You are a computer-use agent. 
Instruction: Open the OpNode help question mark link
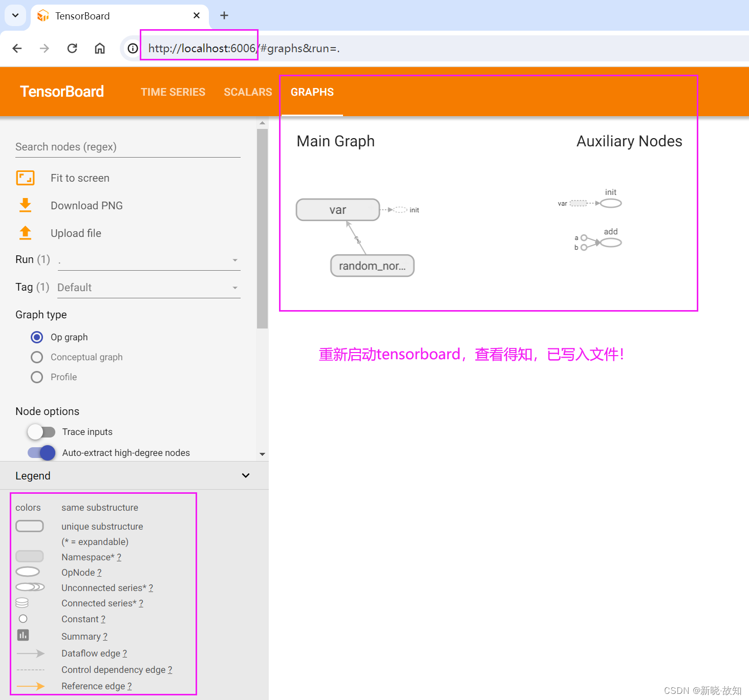click(99, 573)
